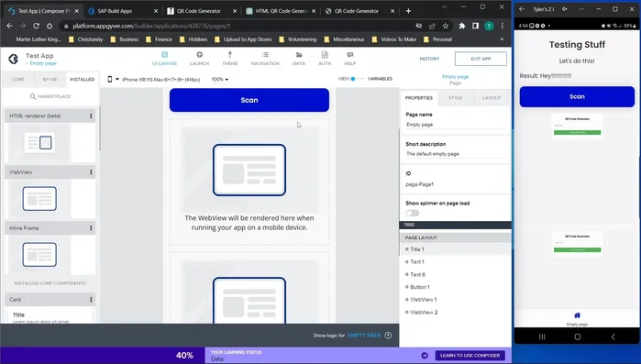
Task: Click learning status arrow icon
Action: [425, 356]
